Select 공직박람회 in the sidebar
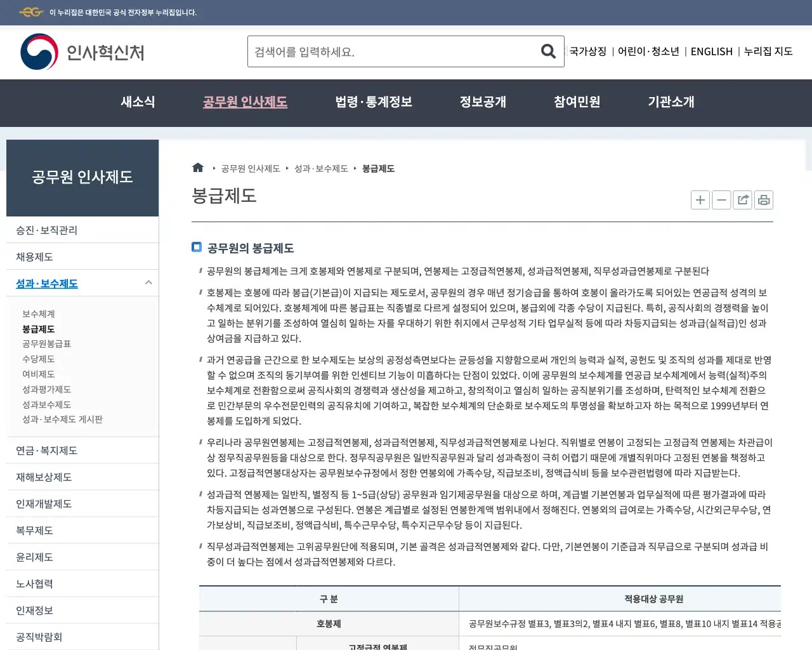The height and width of the screenshot is (650, 812). [82, 637]
